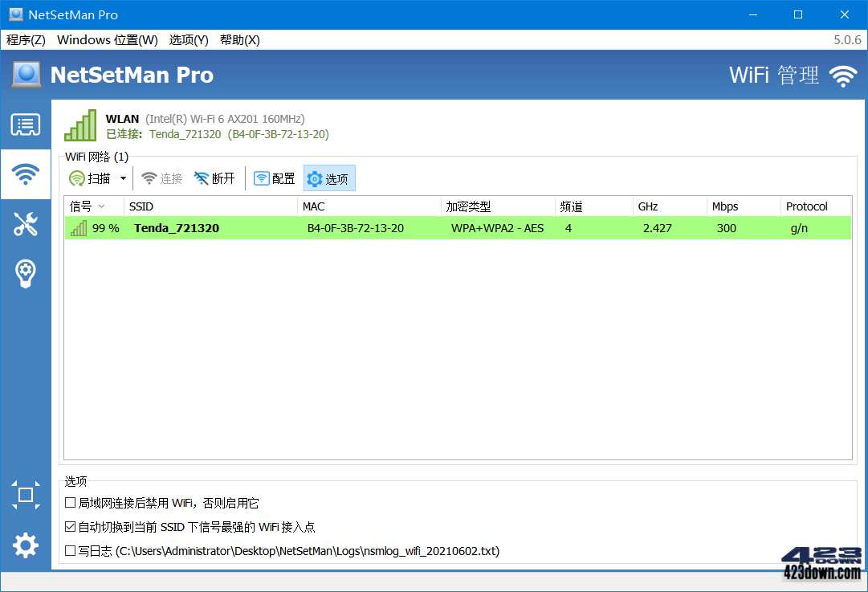Enable 局域网连接后禁用 WiFi checkbox

[69, 503]
